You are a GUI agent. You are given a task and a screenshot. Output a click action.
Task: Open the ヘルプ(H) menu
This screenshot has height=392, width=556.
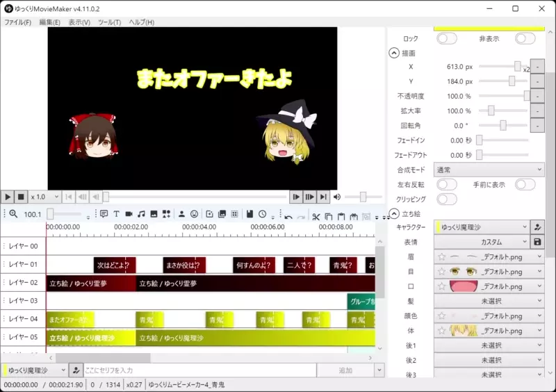142,22
